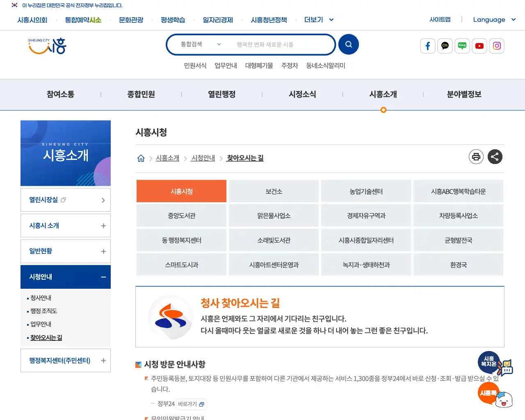Open 시흥시의회 top link
Screen dimensions: 525x420
click(x=32, y=20)
